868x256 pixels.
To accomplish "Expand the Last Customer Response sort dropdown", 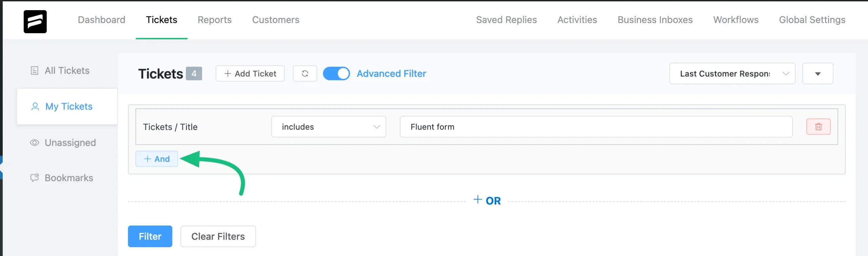I will pos(732,74).
